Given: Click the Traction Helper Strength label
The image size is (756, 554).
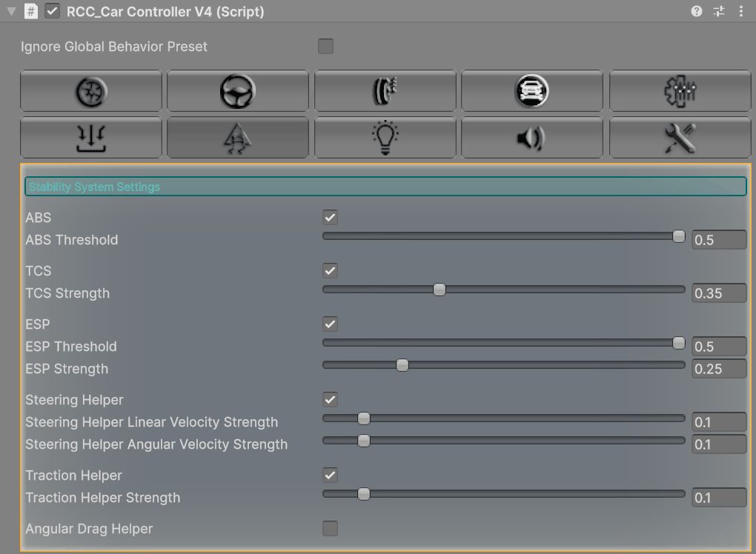Looking at the screenshot, I should (x=103, y=498).
